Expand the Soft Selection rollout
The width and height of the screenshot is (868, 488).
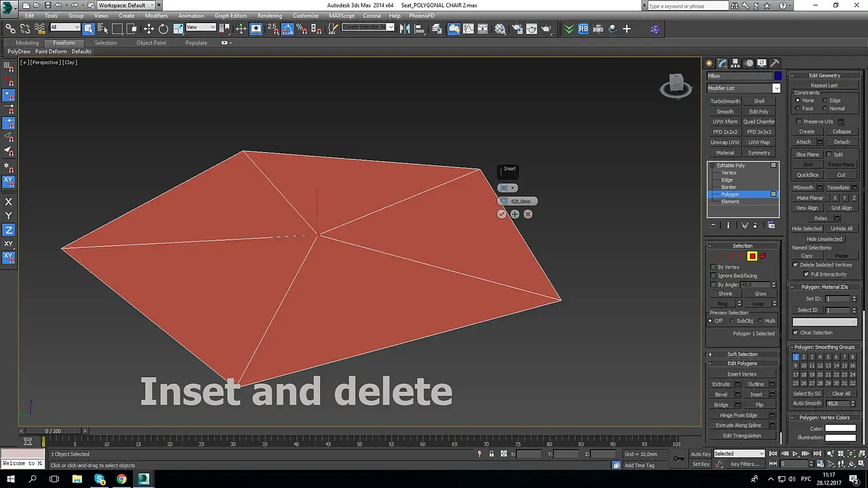(x=742, y=354)
